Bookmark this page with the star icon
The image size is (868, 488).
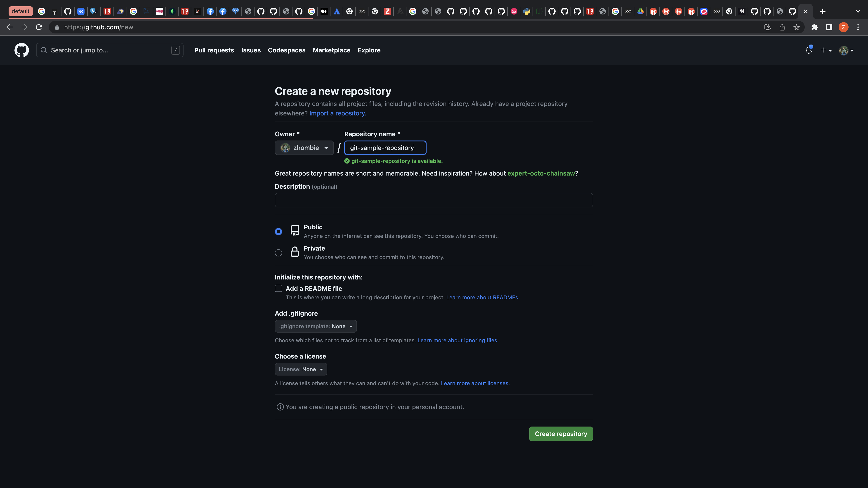click(797, 27)
